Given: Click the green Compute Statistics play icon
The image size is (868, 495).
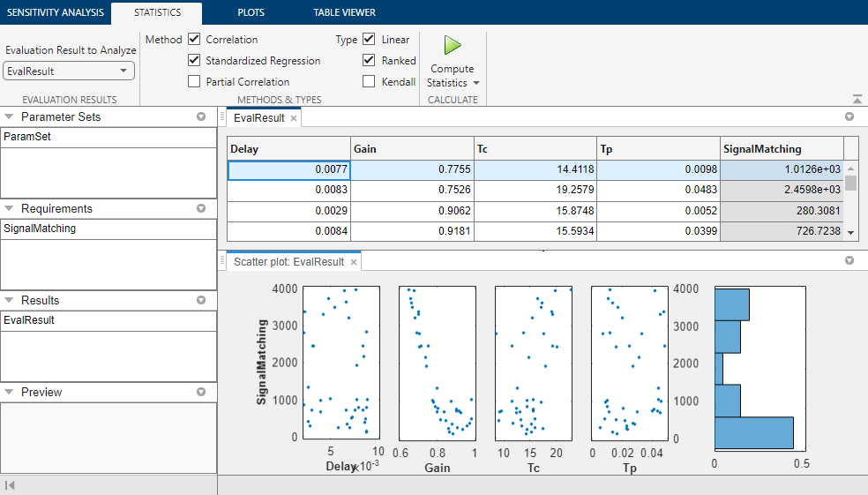Looking at the screenshot, I should 453,45.
